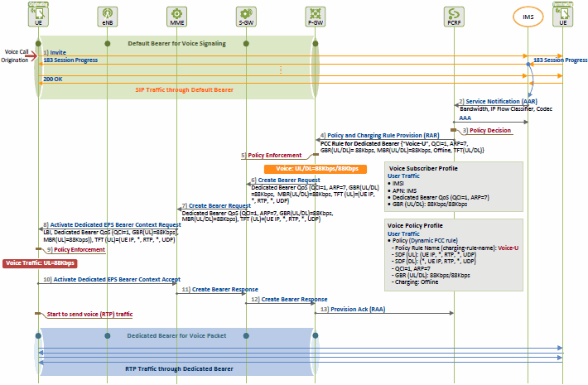
Task: Click "Dedicated Bearer for Voice Packet" title
Action: (x=176, y=336)
